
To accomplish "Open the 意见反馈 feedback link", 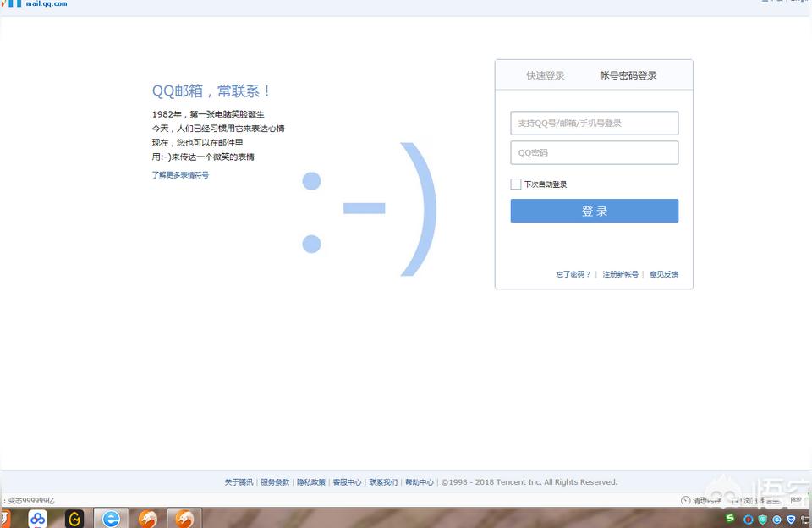I will point(663,274).
